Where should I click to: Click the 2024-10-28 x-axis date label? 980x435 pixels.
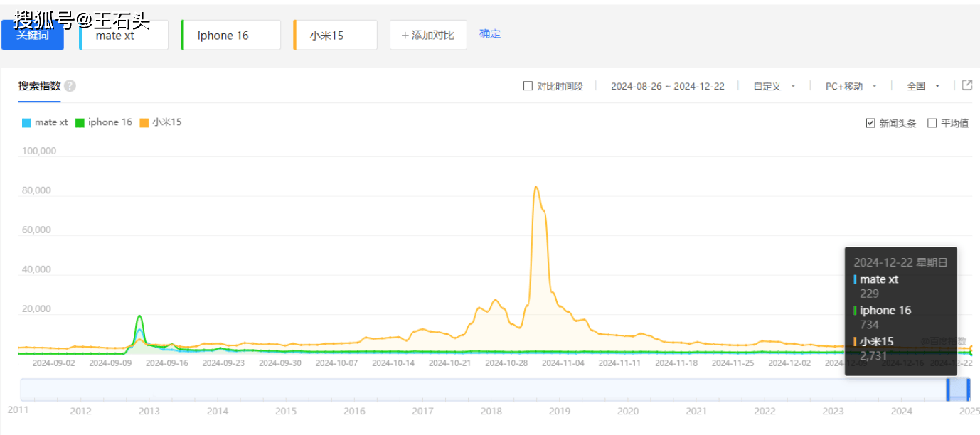pyautogui.click(x=506, y=362)
